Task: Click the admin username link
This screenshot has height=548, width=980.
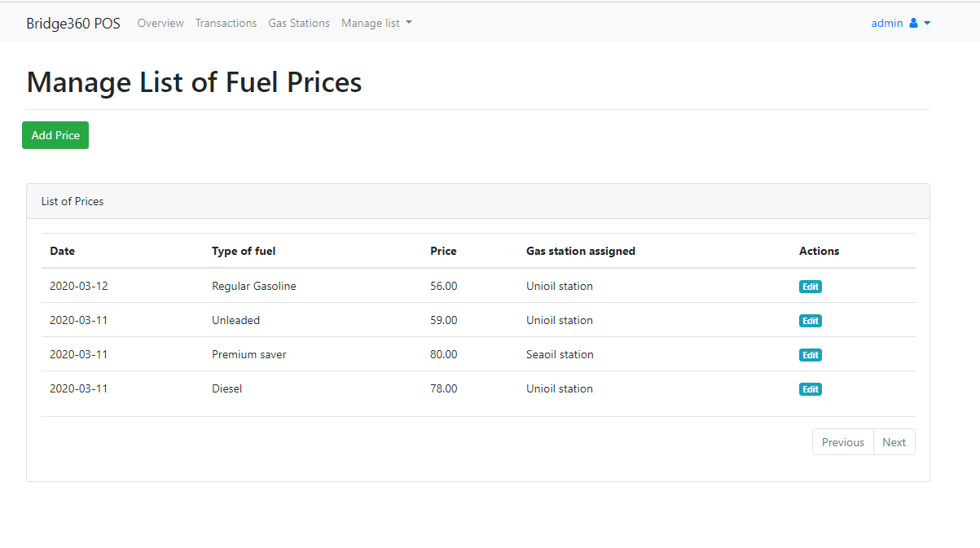Action: pos(887,23)
